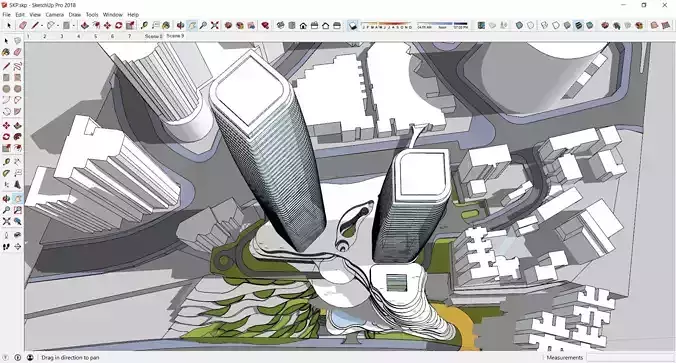Screen dimensions: 676x363
Task: Open the Window menu
Action: pos(113,15)
